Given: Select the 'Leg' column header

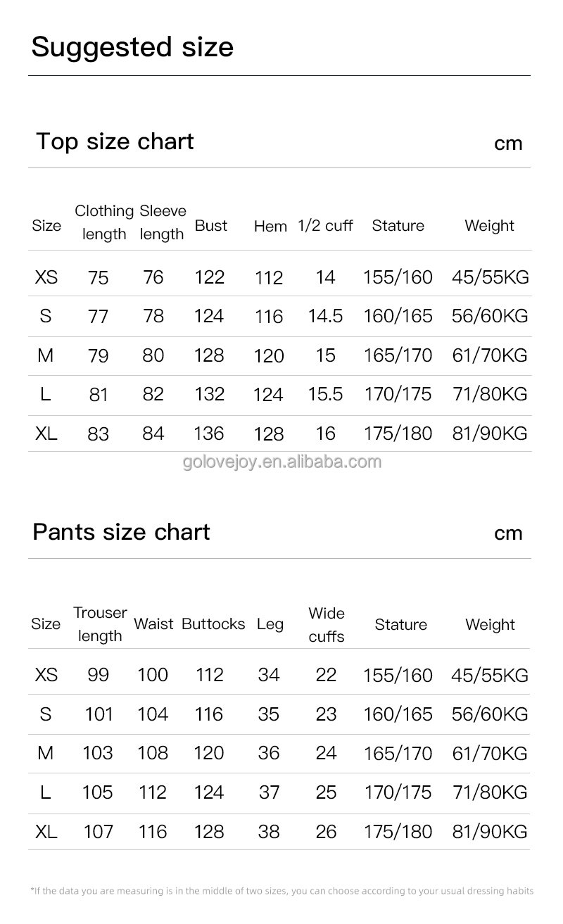Looking at the screenshot, I should click(x=270, y=624).
